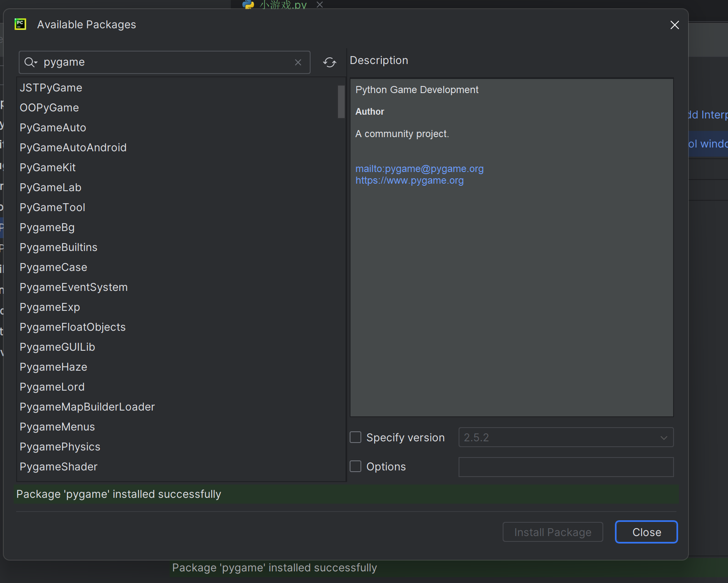Enable the Options checkbox

(355, 466)
